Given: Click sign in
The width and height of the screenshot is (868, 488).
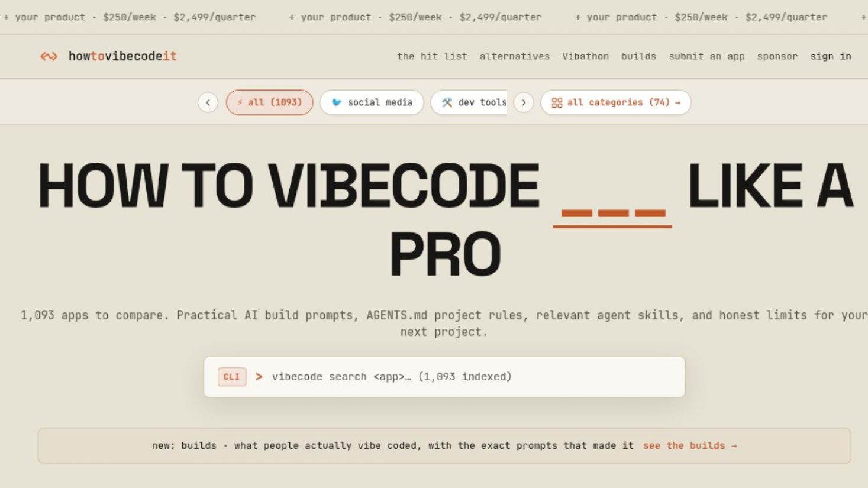Looking at the screenshot, I should click(x=831, y=56).
